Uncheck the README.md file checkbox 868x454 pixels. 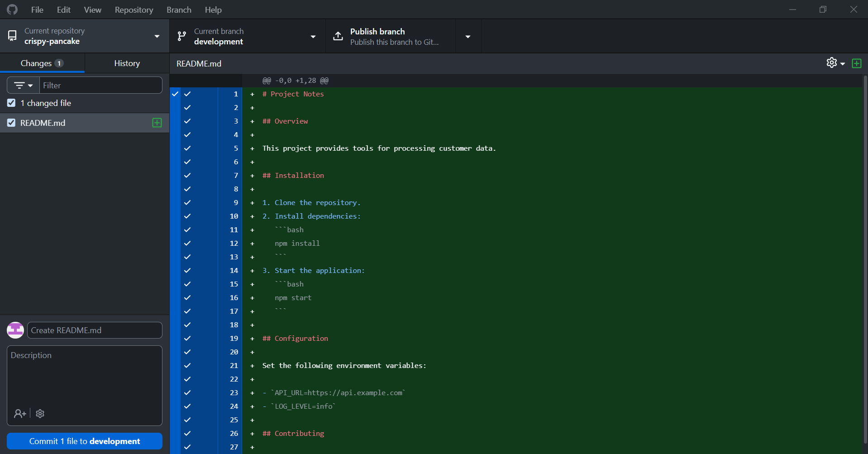pyautogui.click(x=11, y=123)
